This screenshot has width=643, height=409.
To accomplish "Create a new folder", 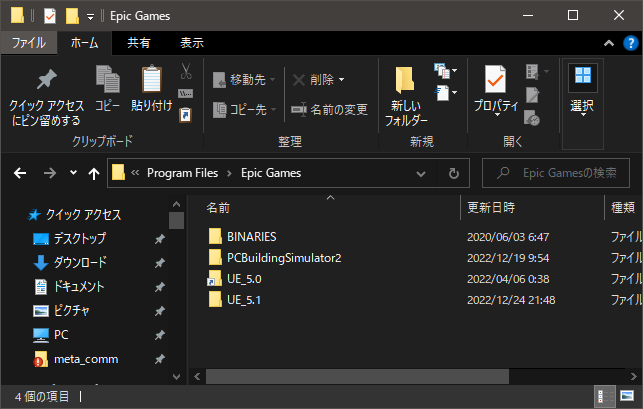I will coord(406,96).
